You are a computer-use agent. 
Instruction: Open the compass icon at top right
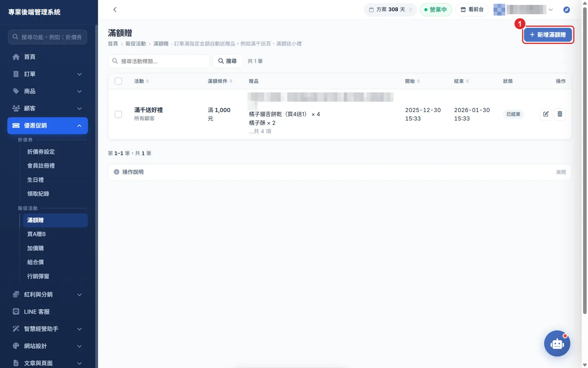tap(566, 9)
